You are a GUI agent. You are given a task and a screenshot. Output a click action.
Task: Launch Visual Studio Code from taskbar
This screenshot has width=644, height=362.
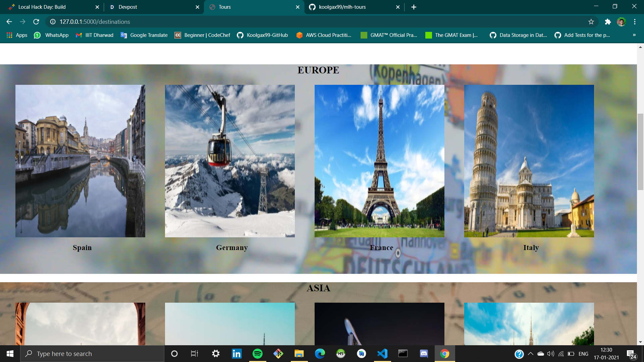point(382,354)
